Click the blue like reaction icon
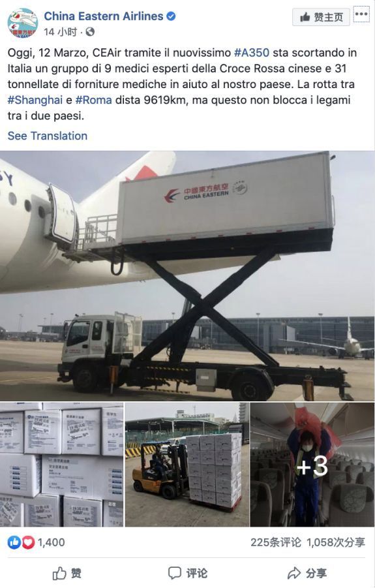This screenshot has height=588, width=375. [14, 542]
